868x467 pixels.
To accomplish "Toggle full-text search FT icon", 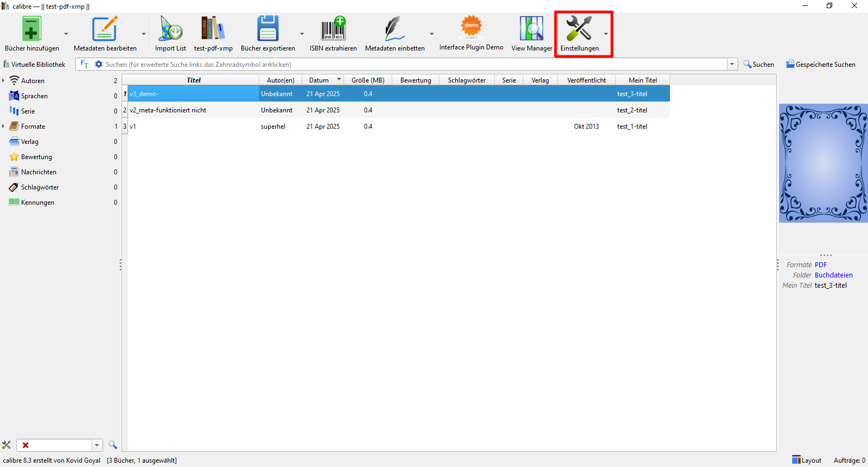I will click(85, 64).
